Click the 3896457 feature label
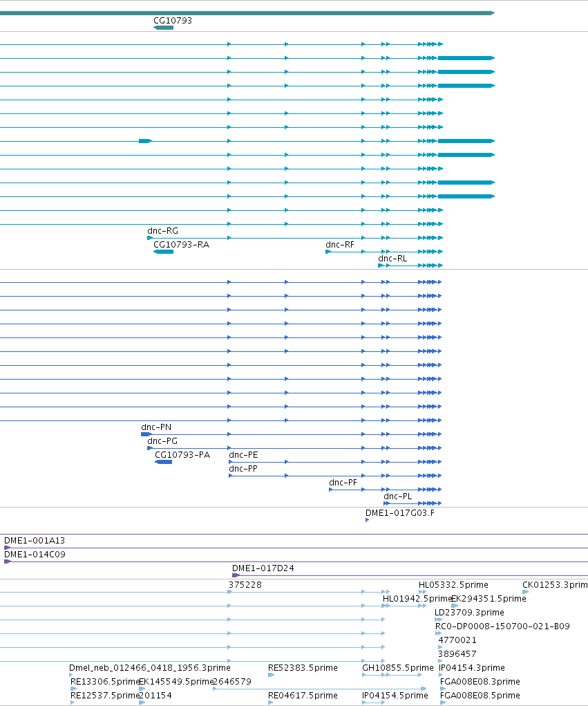588x706 pixels. click(x=457, y=653)
